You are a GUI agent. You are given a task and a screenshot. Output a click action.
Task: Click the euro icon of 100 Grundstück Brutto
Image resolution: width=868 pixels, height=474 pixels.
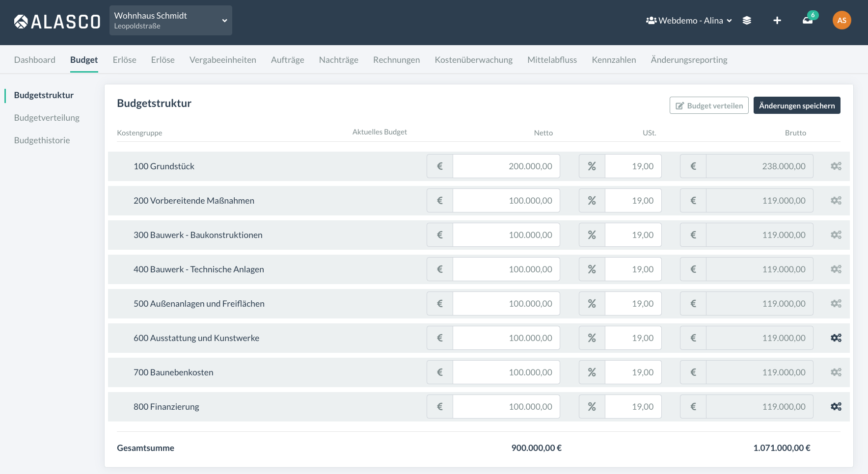[693, 166]
